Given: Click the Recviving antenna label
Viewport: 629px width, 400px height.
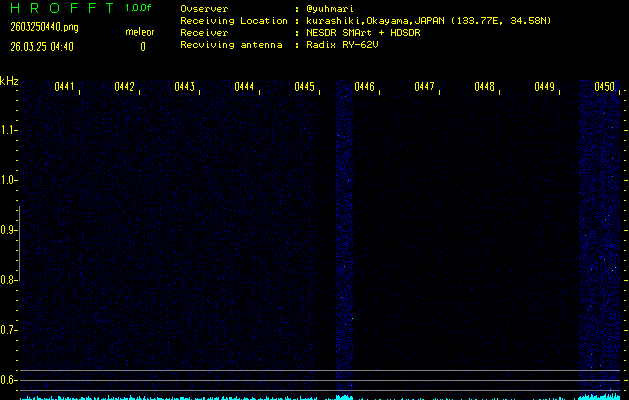Looking at the screenshot, I should coord(231,45).
